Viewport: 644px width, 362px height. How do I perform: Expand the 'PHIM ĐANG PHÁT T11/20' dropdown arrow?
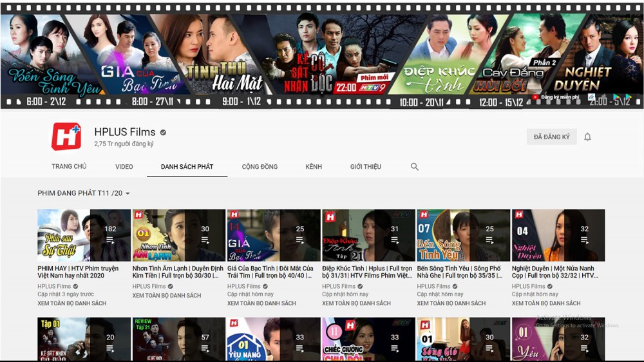click(x=128, y=194)
